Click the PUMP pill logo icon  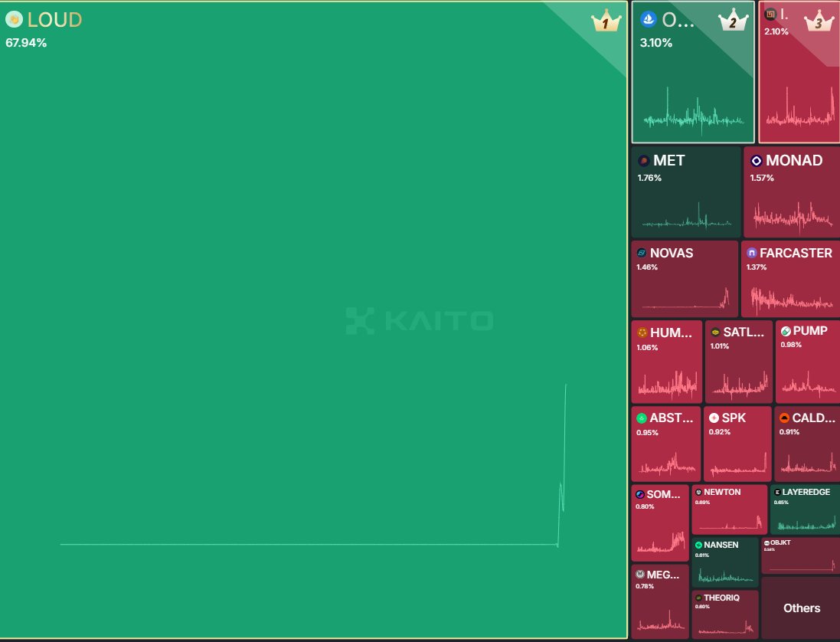pos(786,331)
